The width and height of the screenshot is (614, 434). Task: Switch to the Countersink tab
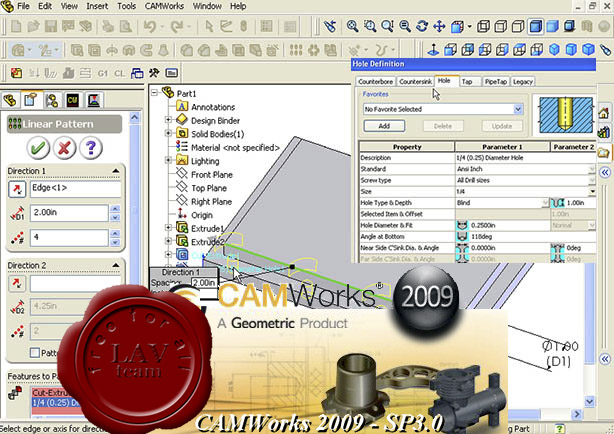pos(415,81)
